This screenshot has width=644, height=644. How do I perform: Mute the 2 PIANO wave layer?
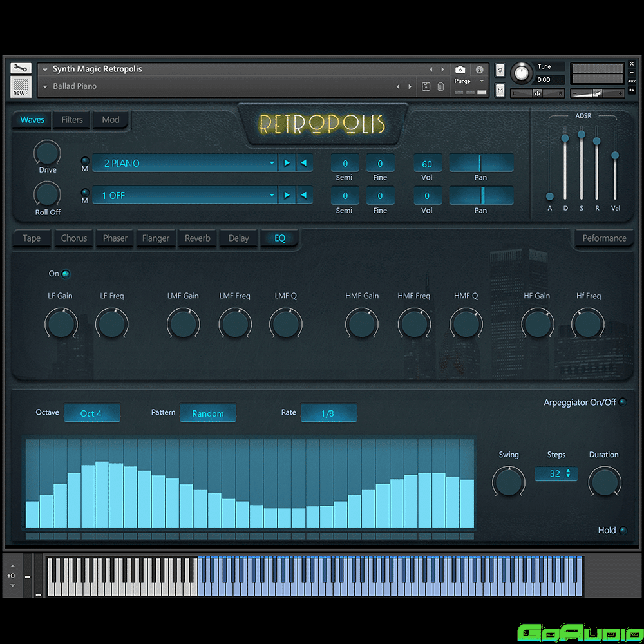(85, 160)
